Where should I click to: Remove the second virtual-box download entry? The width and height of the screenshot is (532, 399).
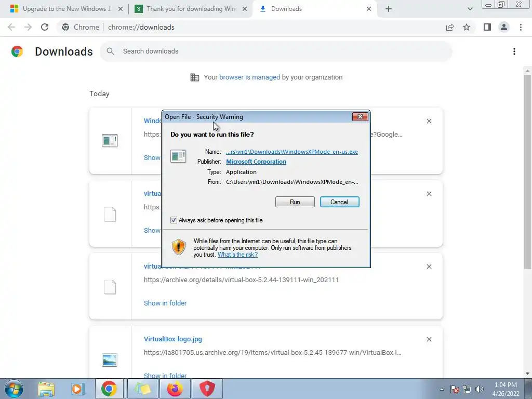pyautogui.click(x=429, y=194)
